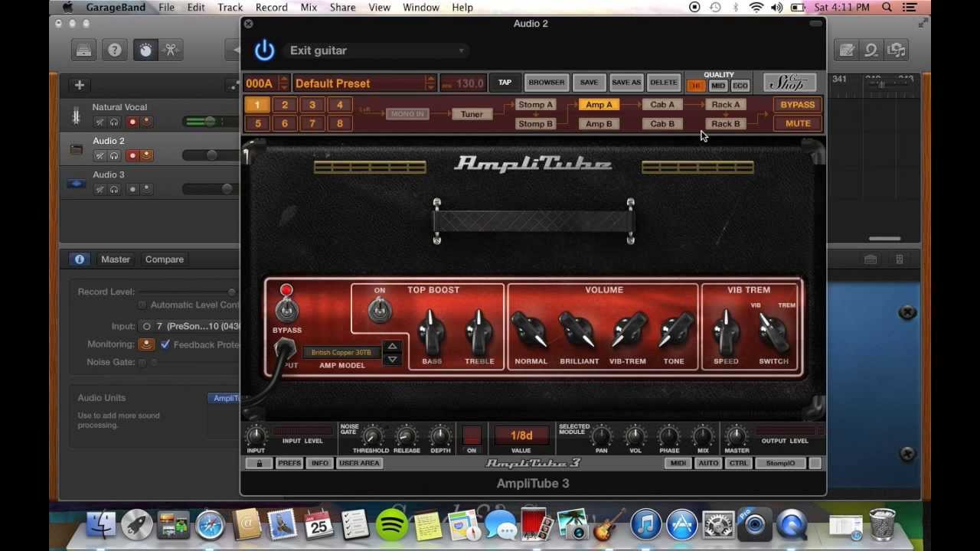Open Safari from the Dock

pyautogui.click(x=210, y=526)
